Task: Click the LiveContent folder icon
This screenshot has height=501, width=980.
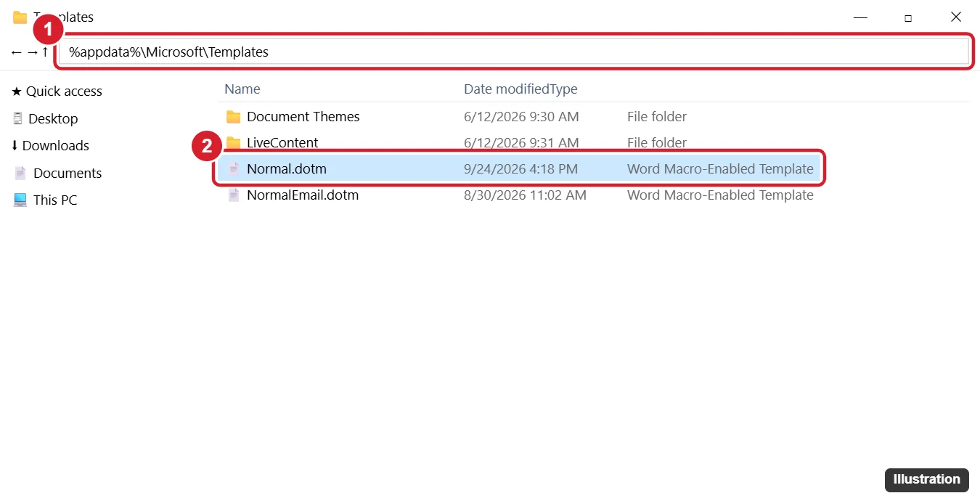Action: coord(233,143)
